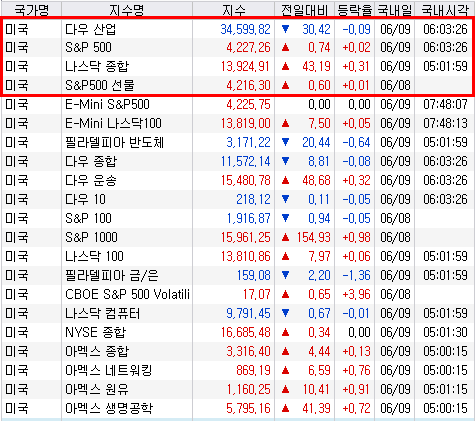The image size is (475, 421).
Task: Click the 지수명 column header
Action: (x=127, y=10)
